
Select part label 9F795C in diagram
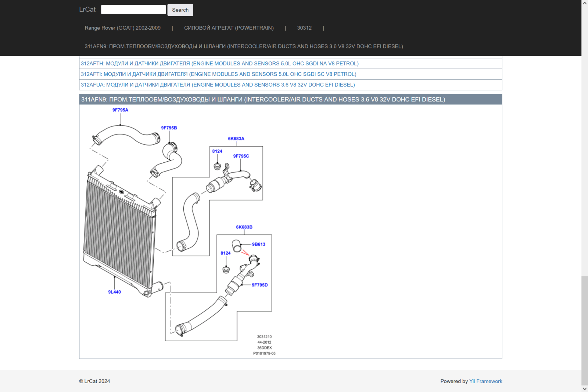click(x=241, y=156)
